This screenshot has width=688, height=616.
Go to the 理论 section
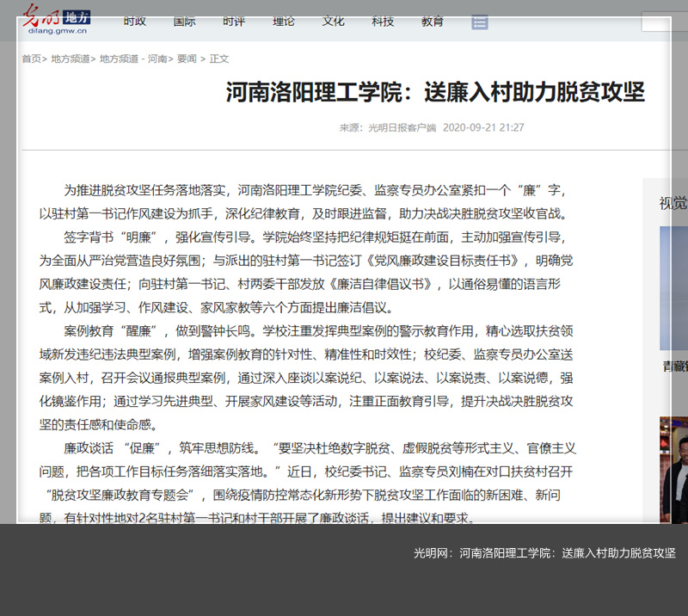[x=284, y=21]
